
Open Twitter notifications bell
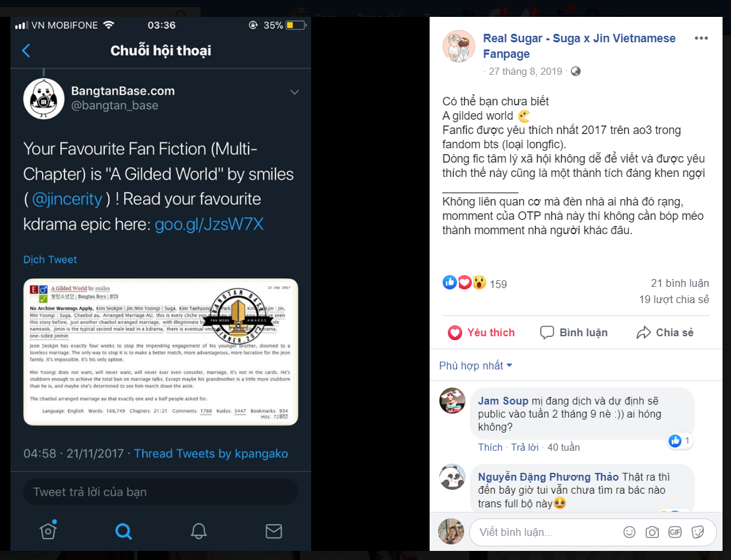199,531
